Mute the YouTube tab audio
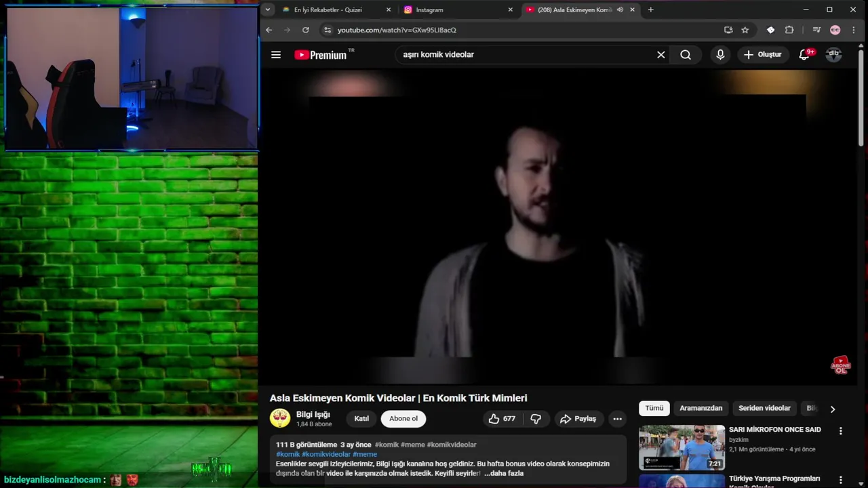Screen dimensions: 868x488 pos(620,9)
